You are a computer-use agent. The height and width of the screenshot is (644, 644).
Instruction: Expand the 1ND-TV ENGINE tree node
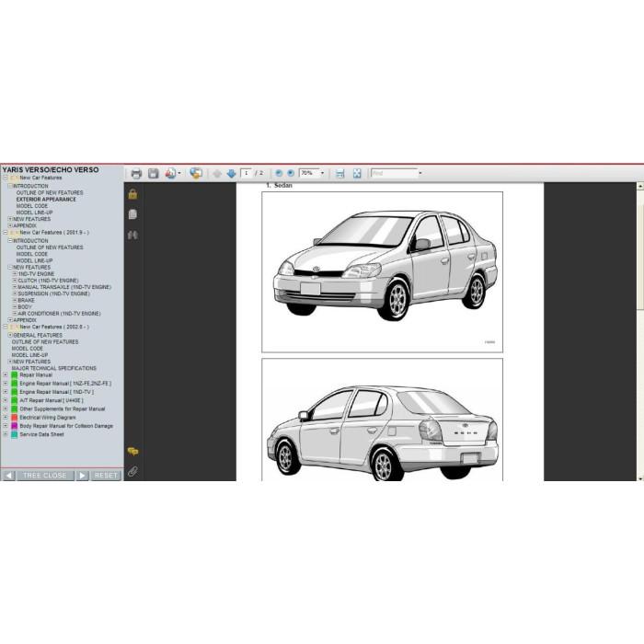point(15,274)
